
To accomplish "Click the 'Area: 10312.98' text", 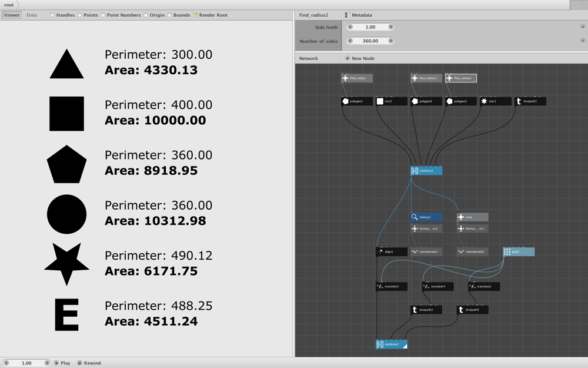I will [155, 221].
